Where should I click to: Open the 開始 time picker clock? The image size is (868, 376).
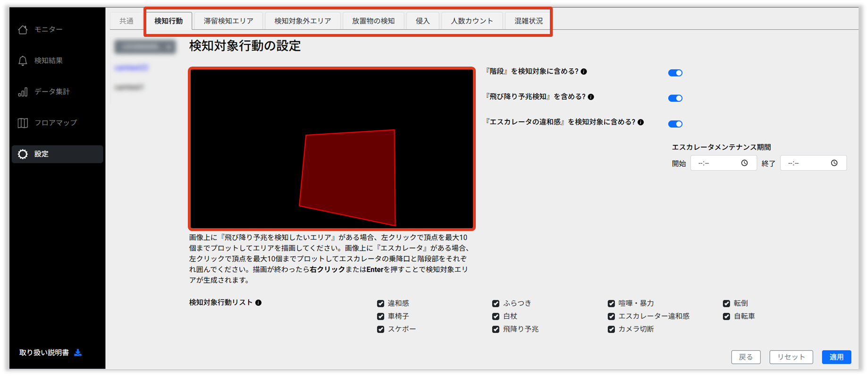click(744, 163)
